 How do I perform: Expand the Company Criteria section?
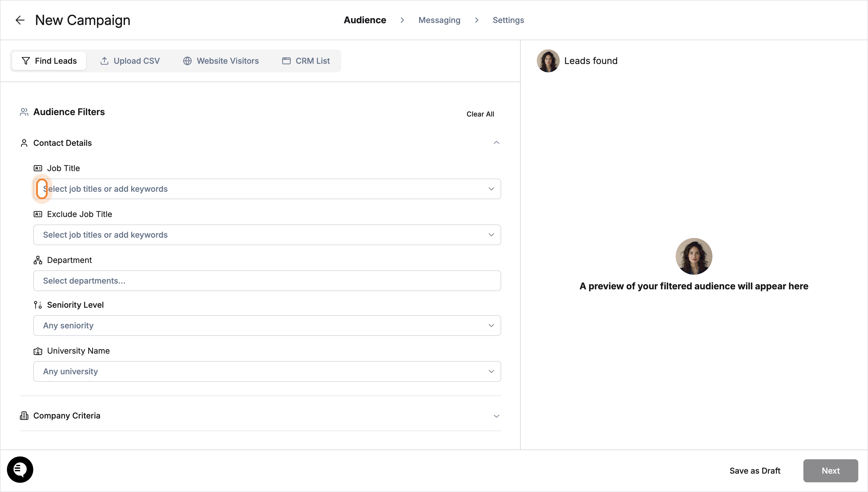(x=496, y=416)
